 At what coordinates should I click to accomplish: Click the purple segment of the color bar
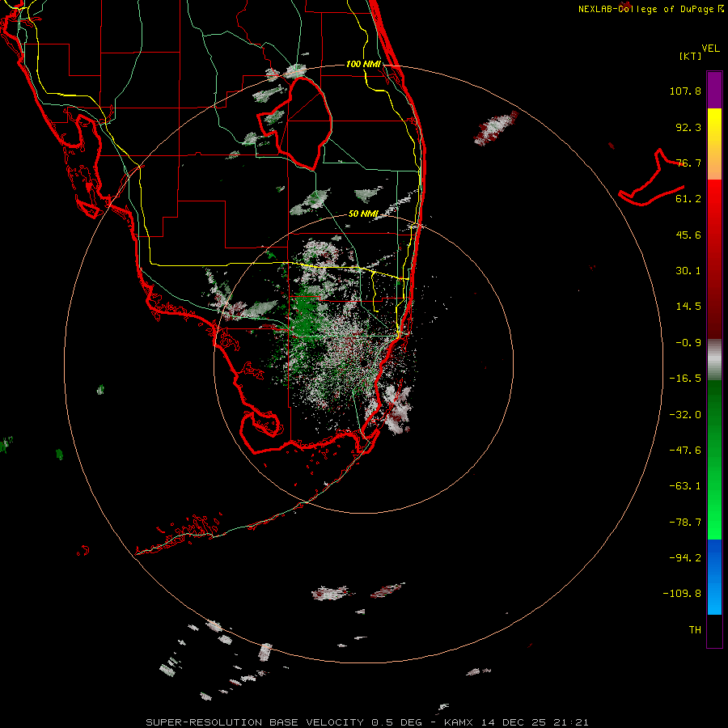pyautogui.click(x=714, y=90)
